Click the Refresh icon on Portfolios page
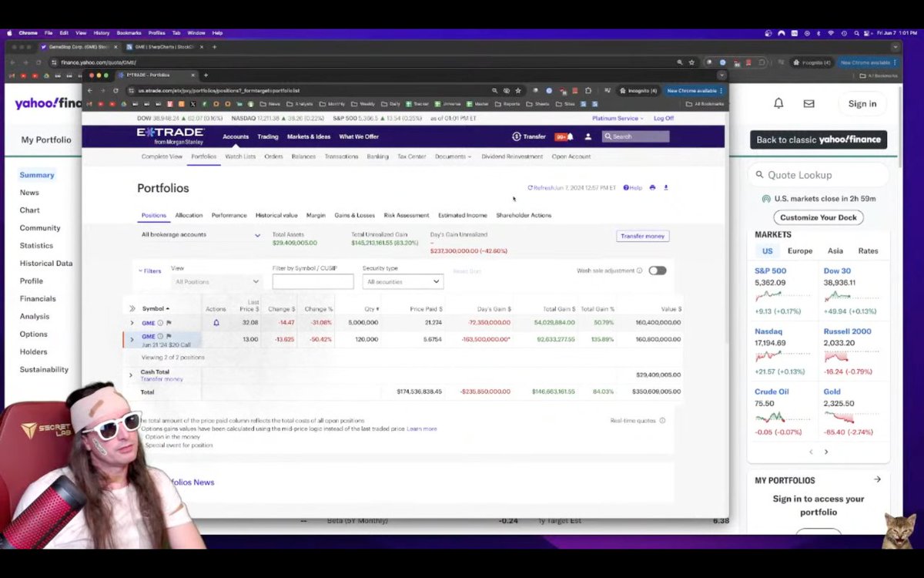Screen dimensions: 924x578 click(530, 187)
